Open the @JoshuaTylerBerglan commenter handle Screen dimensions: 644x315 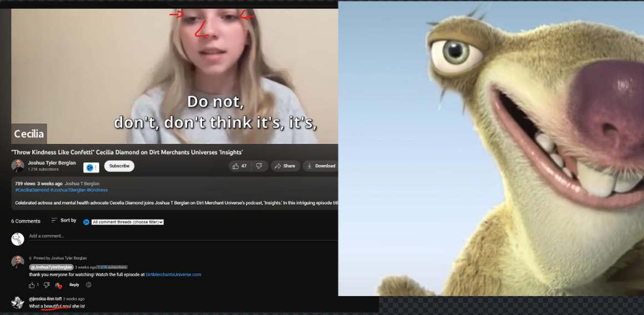[x=51, y=267]
